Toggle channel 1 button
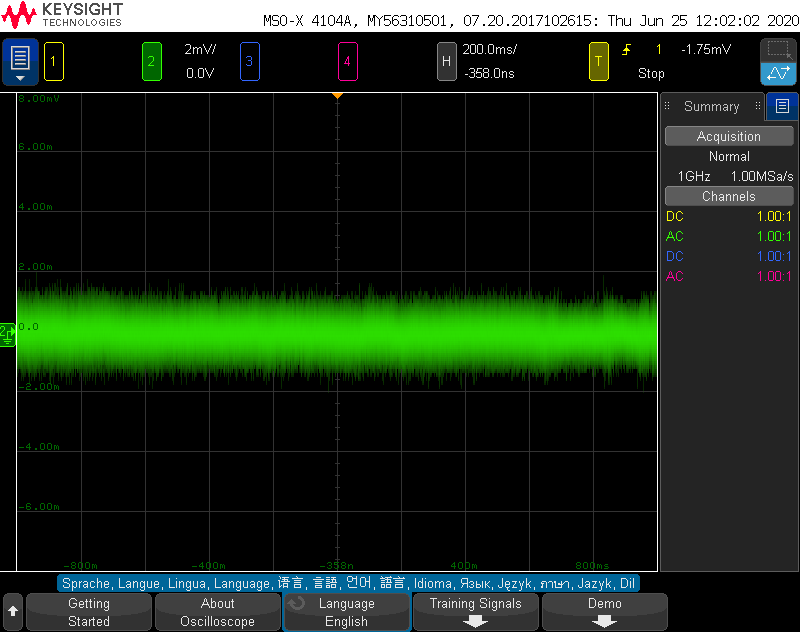This screenshot has width=800, height=632. [54, 62]
